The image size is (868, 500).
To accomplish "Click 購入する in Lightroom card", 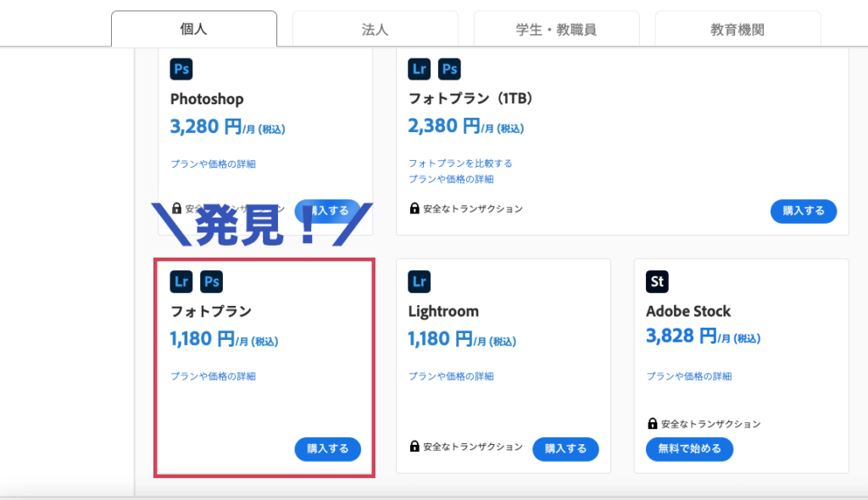I will point(565,449).
